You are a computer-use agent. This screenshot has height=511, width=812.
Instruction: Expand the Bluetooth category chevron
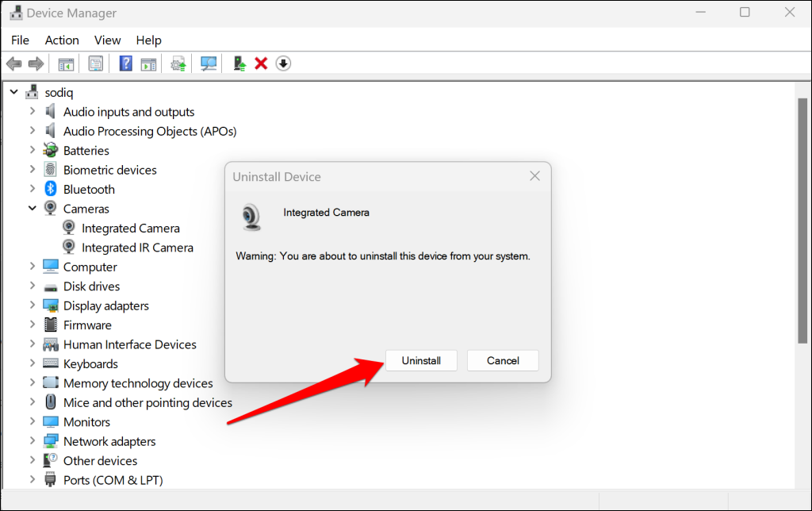[x=33, y=189]
